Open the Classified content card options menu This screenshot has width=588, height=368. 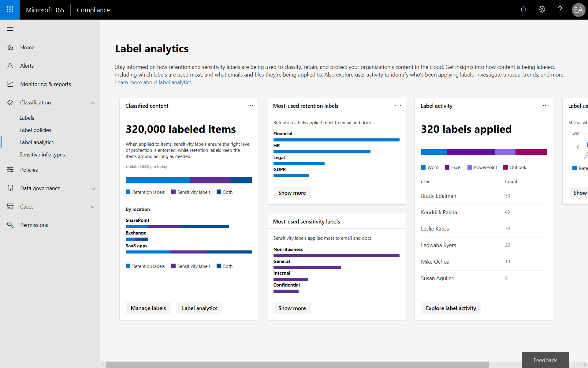tap(250, 106)
